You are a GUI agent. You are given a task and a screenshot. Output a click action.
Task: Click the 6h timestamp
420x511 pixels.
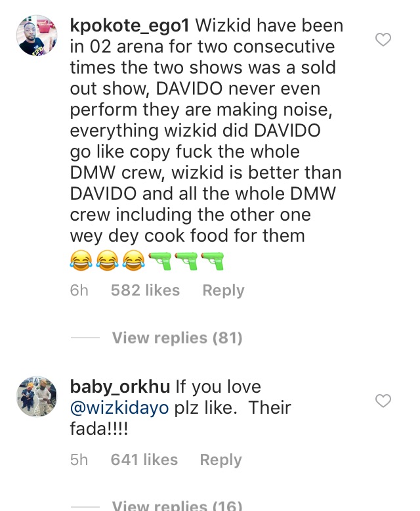[x=79, y=290]
